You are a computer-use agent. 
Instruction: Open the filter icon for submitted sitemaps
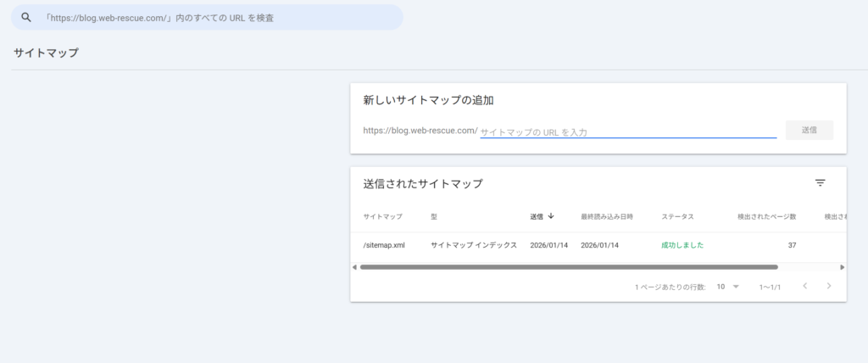click(x=820, y=183)
